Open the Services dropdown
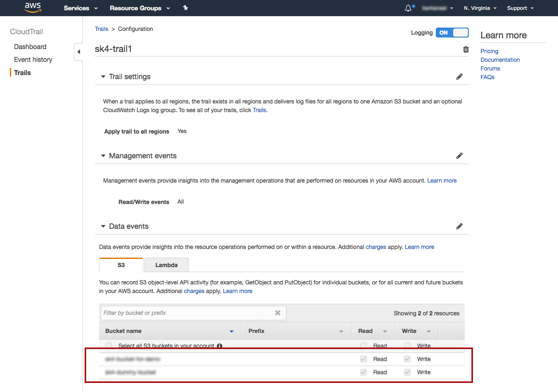The height and width of the screenshot is (392, 558). tap(80, 8)
